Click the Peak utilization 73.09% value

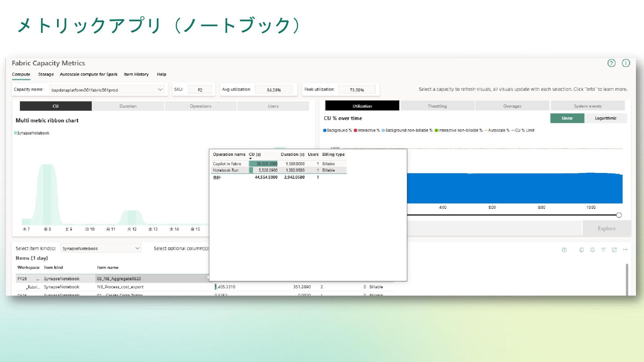[357, 90]
